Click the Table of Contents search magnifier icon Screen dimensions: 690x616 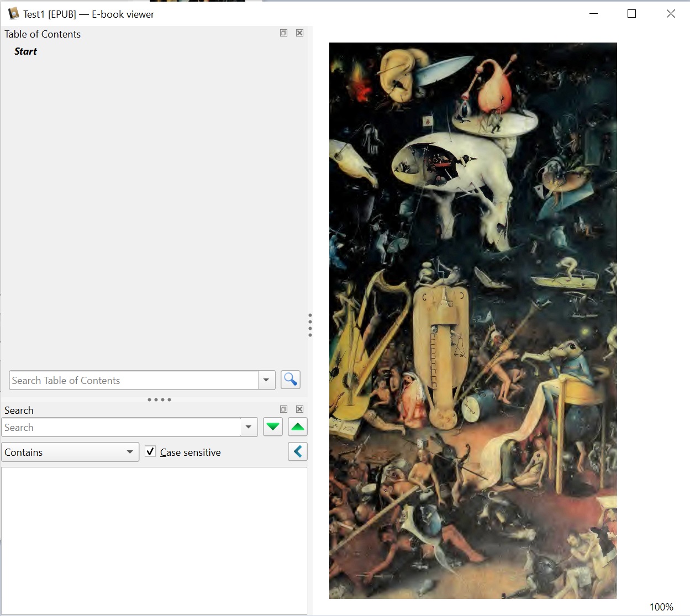tap(291, 380)
